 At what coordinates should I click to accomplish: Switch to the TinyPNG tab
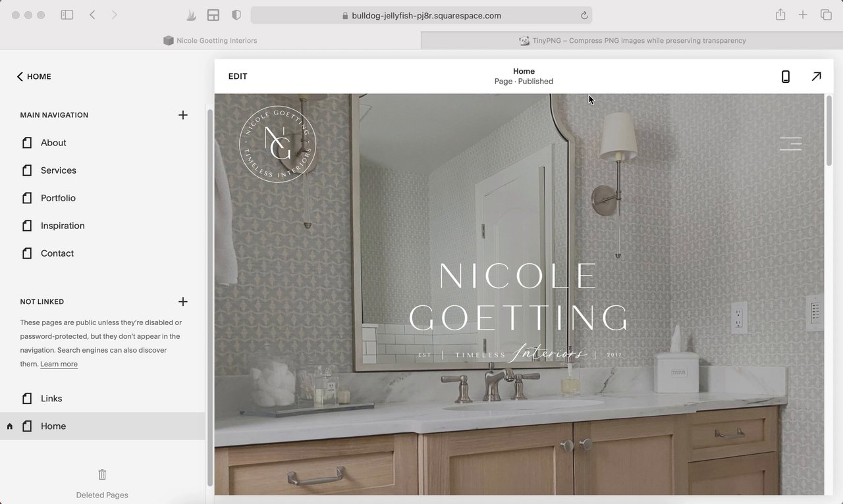point(632,41)
